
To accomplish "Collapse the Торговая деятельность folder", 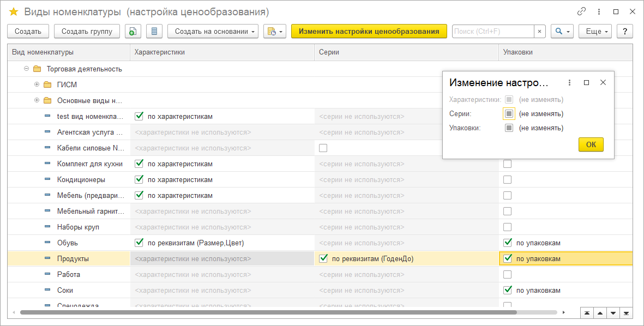I will click(x=26, y=69).
